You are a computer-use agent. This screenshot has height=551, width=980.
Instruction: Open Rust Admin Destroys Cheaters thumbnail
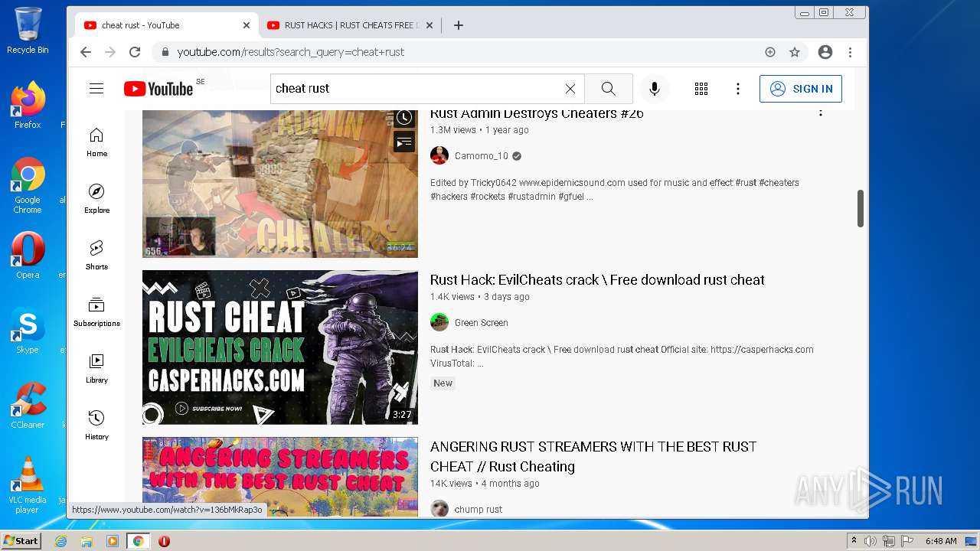coord(280,184)
